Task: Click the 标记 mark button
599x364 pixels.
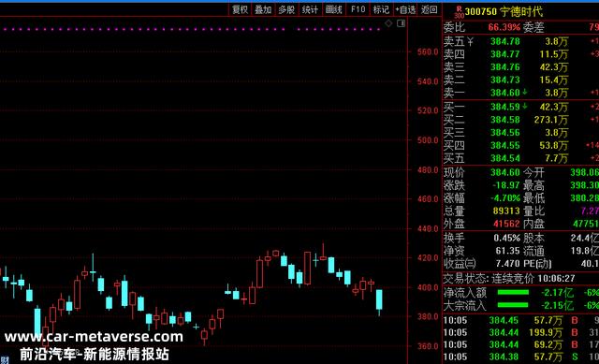Action: pos(381,9)
